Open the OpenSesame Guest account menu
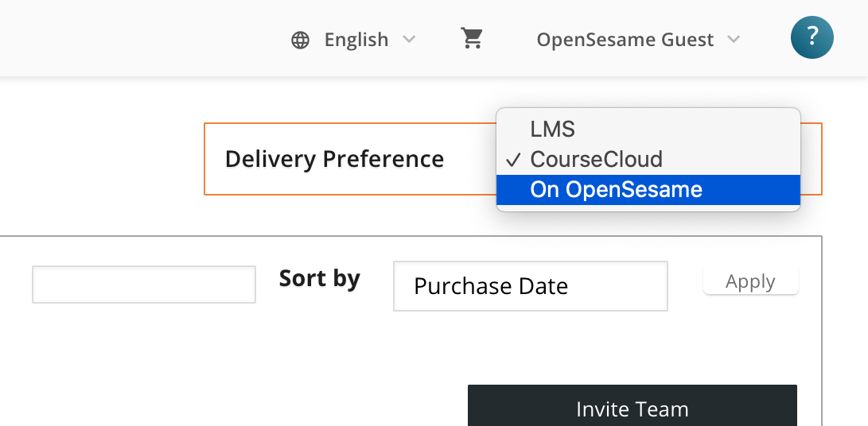This screenshot has height=426, width=868. (625, 40)
